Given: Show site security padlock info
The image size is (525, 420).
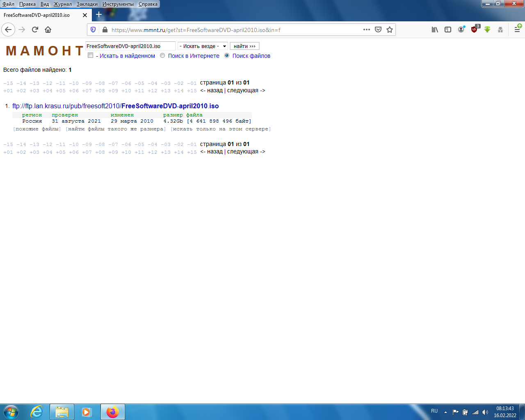Looking at the screenshot, I should pyautogui.click(x=105, y=30).
